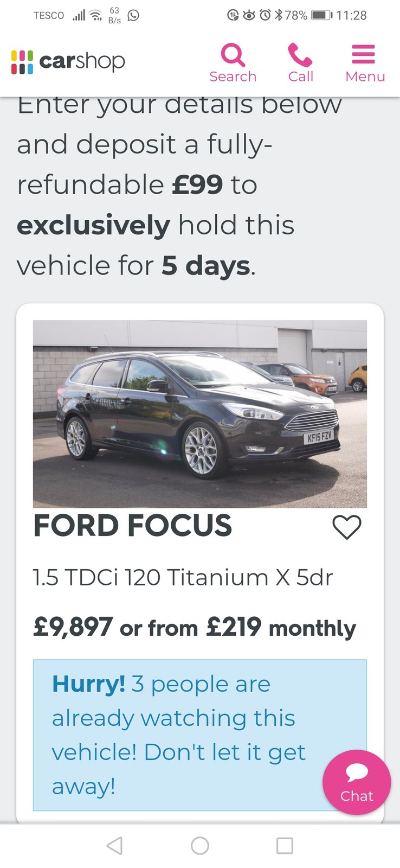Viewport: 400px width, 868px height.
Task: Tap the battery indicator in status bar
Action: (x=321, y=15)
